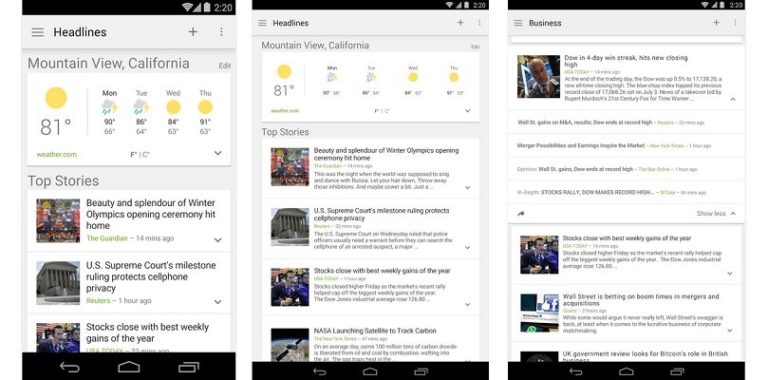Open the hamburger menu on the middle phone
This screenshot has width=768, height=380.
click(x=263, y=23)
